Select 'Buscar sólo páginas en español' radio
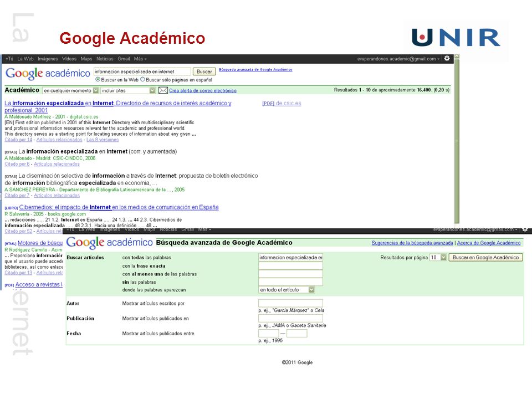Image resolution: width=532 pixels, height=399 pixels. coord(142,79)
